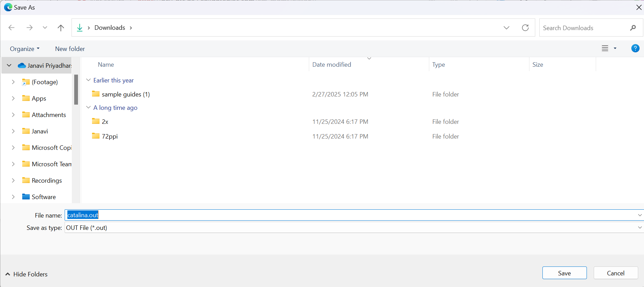The width and height of the screenshot is (644, 287).
Task: Go back using the Back arrow
Action: [x=12, y=28]
